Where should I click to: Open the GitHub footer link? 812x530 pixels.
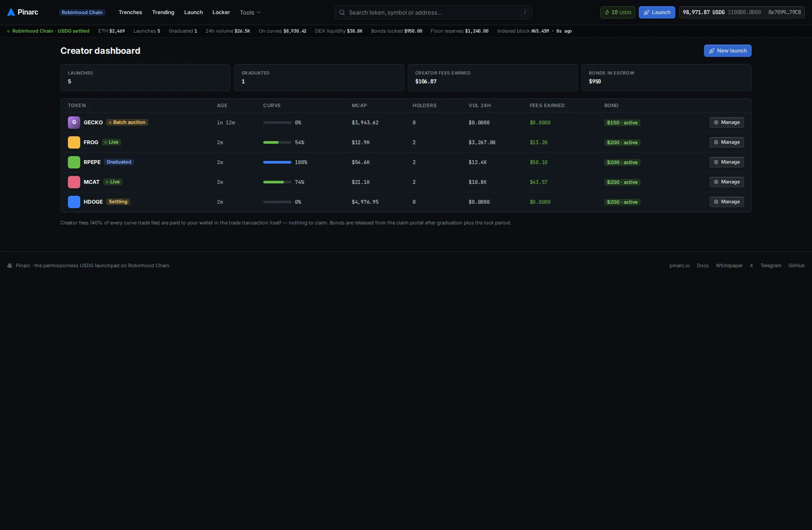coord(797,265)
